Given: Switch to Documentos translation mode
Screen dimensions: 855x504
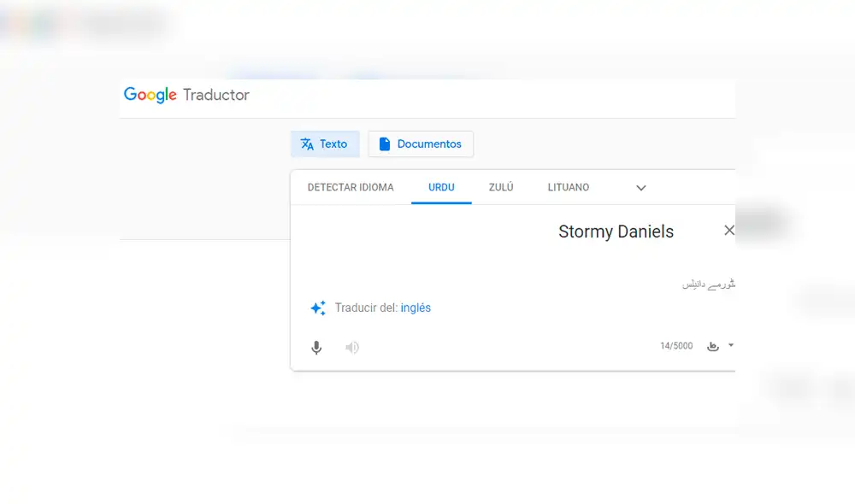Looking at the screenshot, I should [x=421, y=144].
